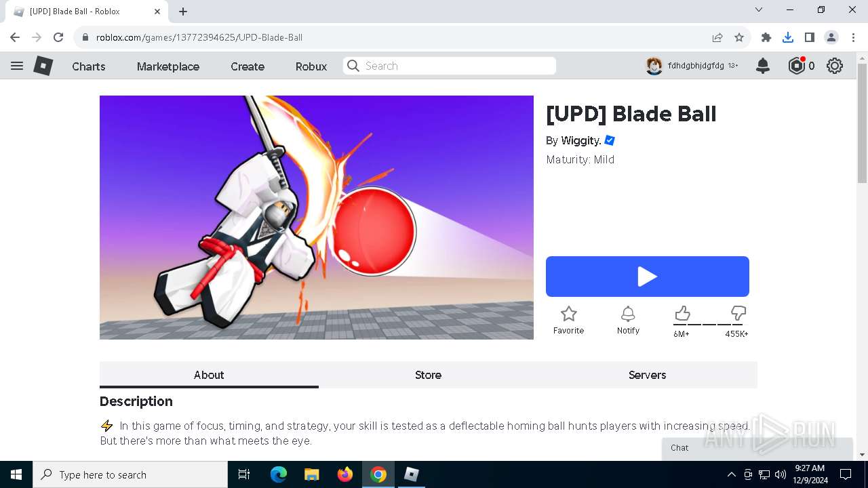This screenshot has height=488, width=868.
Task: Click the Description heading
Action: coord(136,401)
